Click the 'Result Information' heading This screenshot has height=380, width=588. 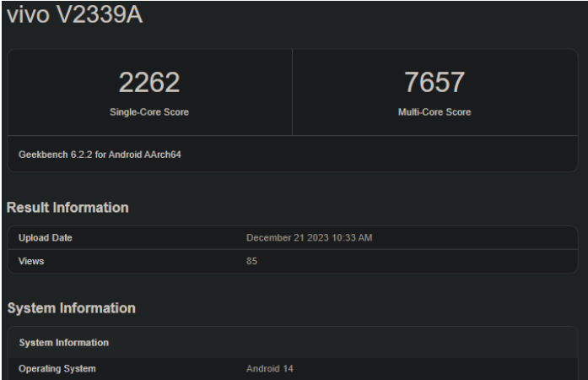[x=67, y=207]
